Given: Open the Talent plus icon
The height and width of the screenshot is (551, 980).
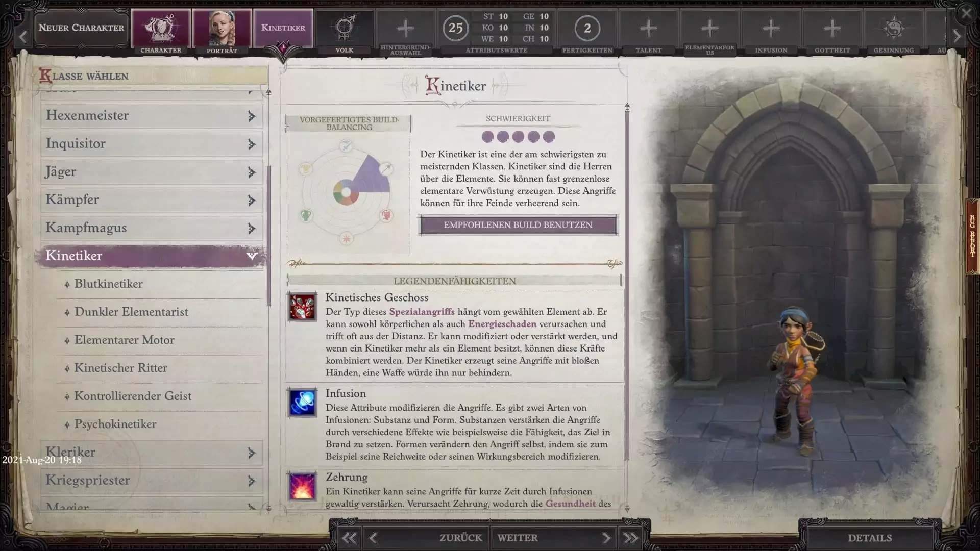Looking at the screenshot, I should click(648, 29).
